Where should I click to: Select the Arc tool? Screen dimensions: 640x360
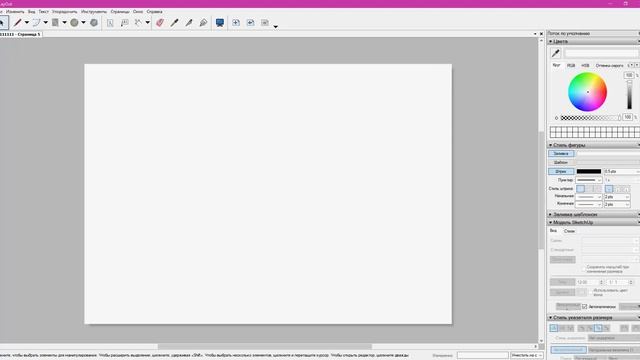pos(37,23)
